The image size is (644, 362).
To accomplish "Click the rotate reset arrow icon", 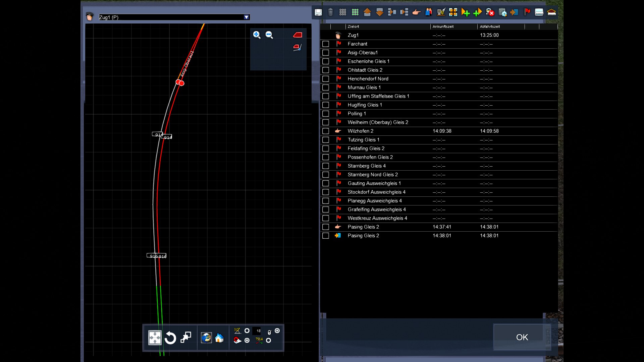I will [170, 338].
